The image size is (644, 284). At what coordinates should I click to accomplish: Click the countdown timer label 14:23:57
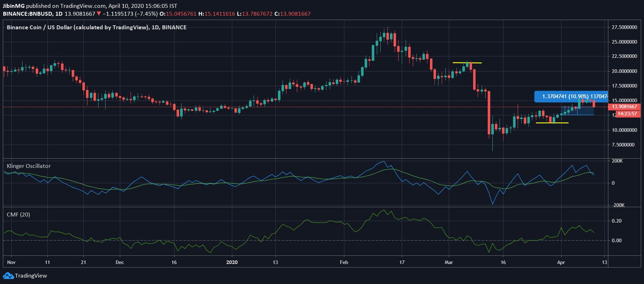tap(627, 114)
